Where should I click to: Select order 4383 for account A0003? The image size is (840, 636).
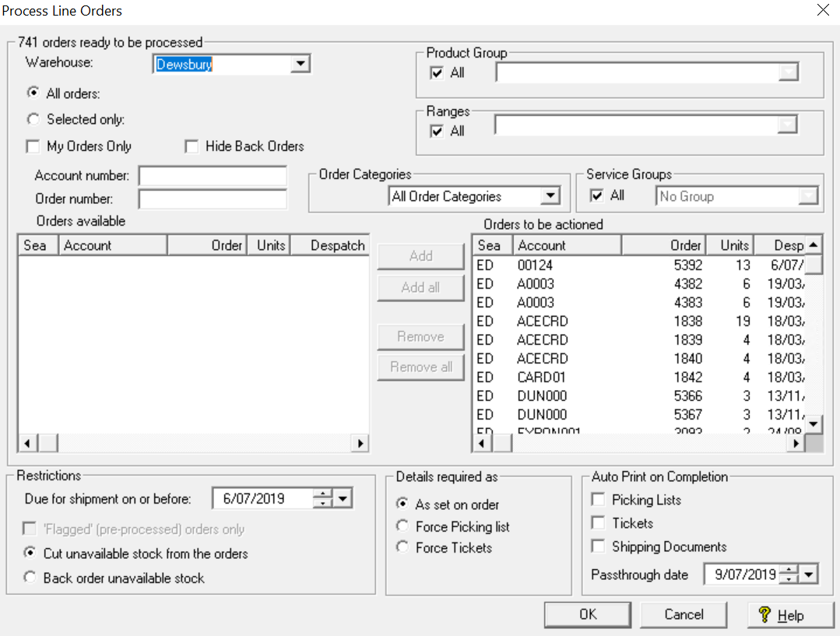(640, 303)
